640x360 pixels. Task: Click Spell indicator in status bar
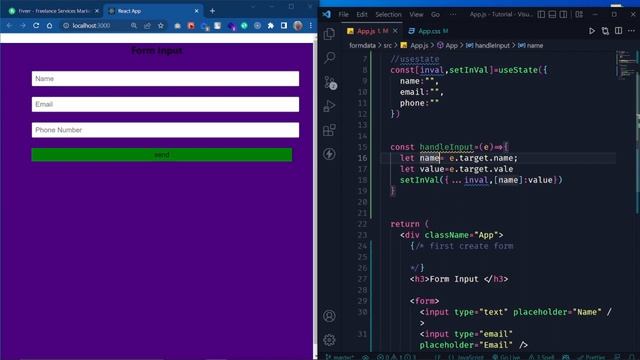(542, 357)
